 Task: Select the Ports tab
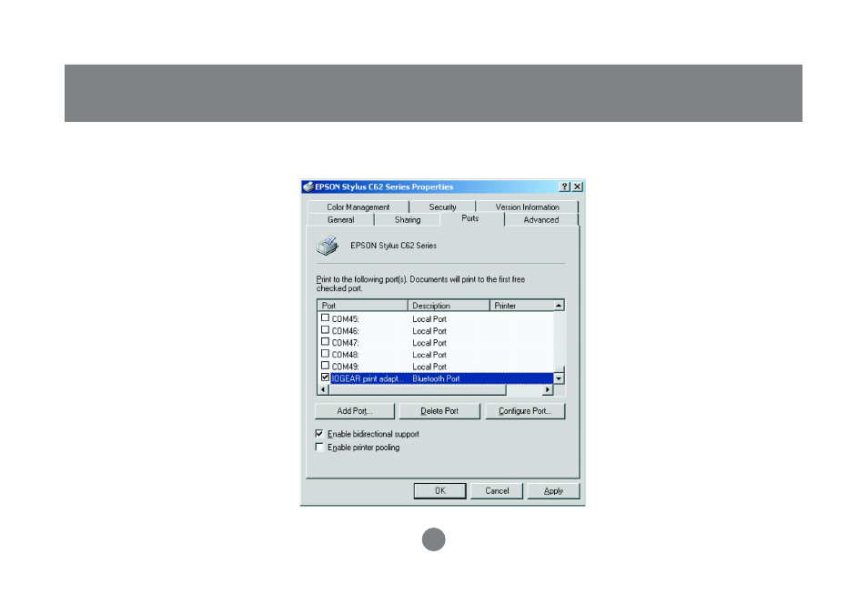[470, 218]
